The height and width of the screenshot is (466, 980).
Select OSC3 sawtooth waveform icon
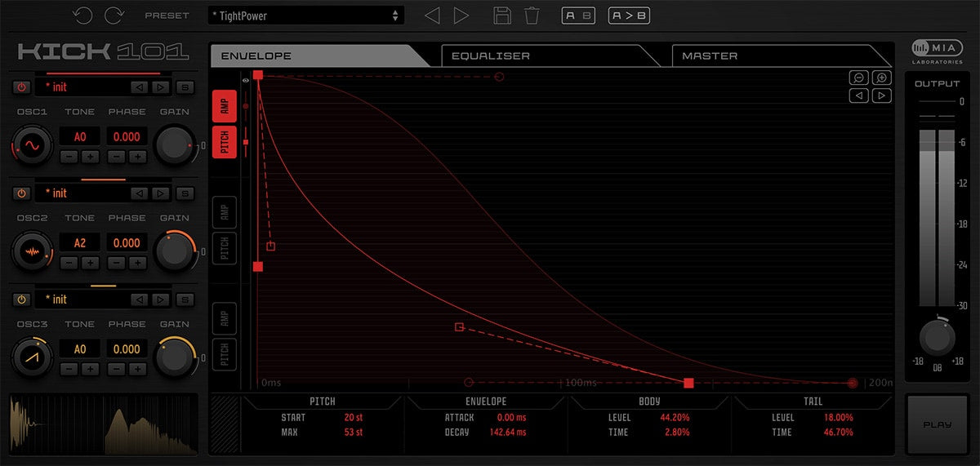point(33,357)
